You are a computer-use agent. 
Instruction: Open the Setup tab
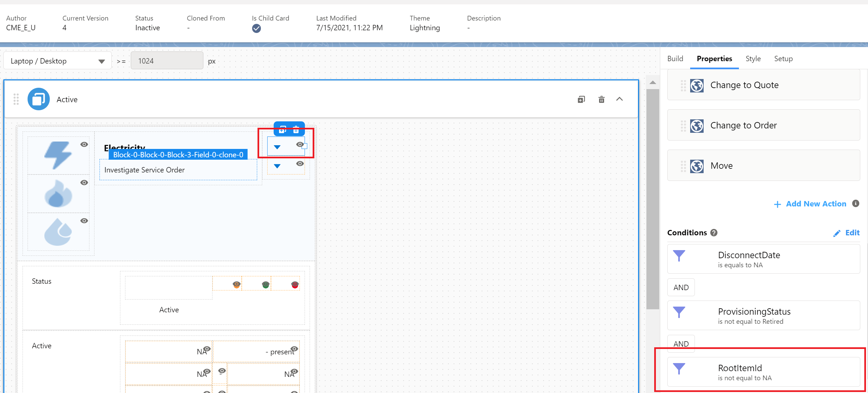click(x=783, y=58)
